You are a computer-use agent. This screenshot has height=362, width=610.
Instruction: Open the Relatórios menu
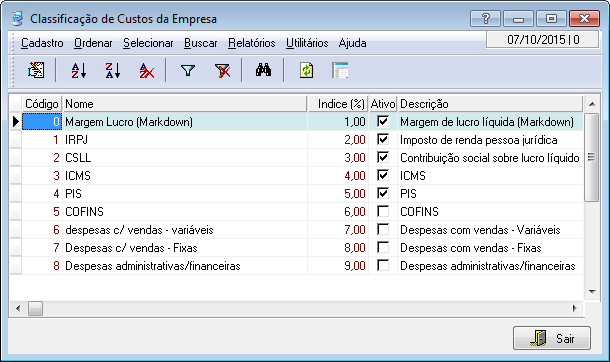(252, 43)
